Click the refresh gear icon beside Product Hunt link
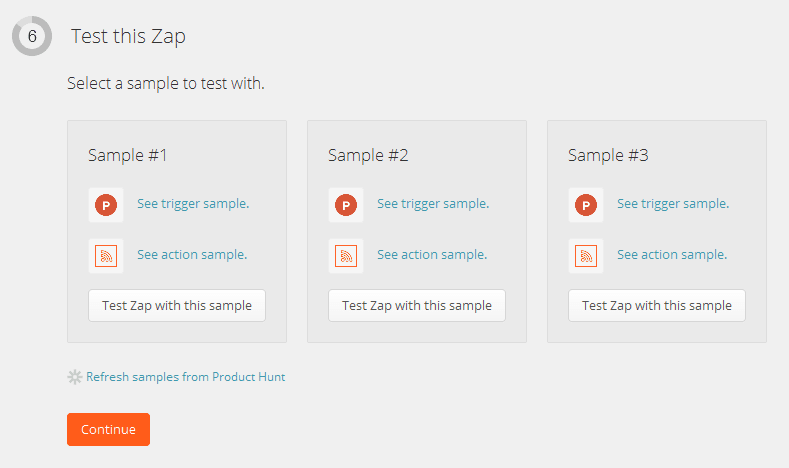This screenshot has height=468, width=789. tap(74, 377)
